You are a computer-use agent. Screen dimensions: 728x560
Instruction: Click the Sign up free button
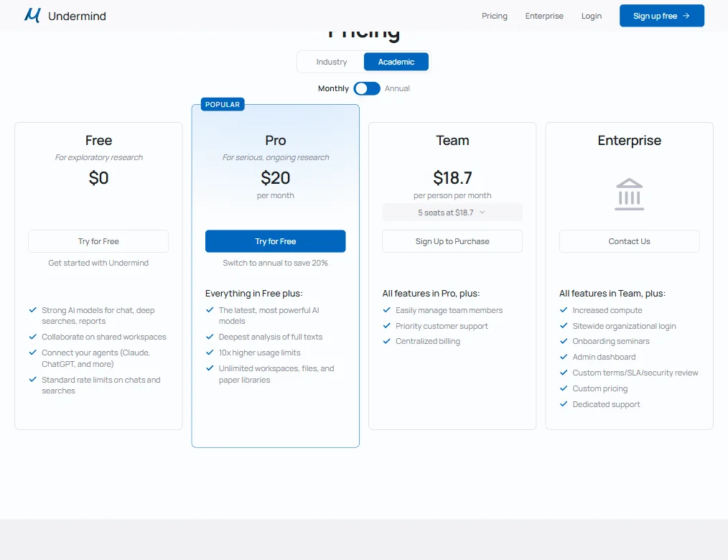[x=662, y=16]
